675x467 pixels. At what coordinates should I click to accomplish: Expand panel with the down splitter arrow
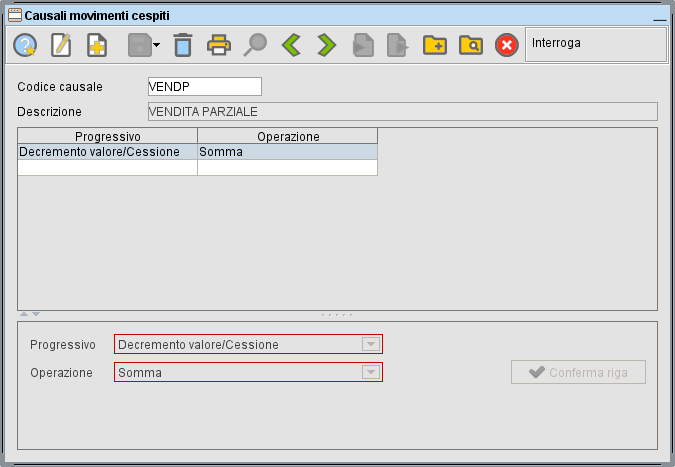[36, 314]
